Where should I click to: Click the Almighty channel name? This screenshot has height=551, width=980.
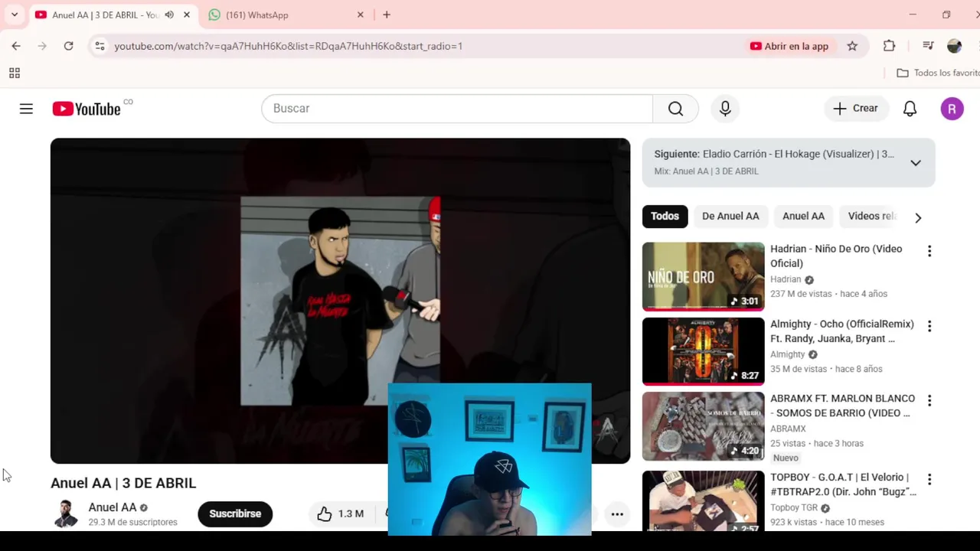[788, 354]
